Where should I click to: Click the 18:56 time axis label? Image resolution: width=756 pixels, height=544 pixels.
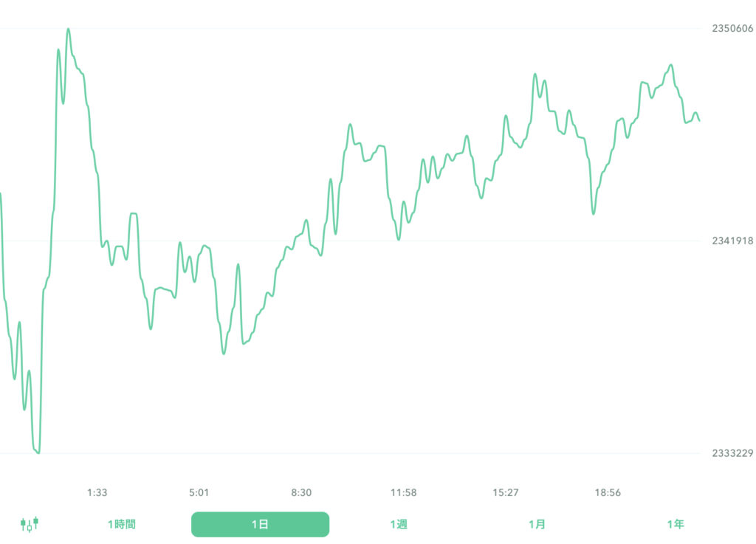(608, 493)
